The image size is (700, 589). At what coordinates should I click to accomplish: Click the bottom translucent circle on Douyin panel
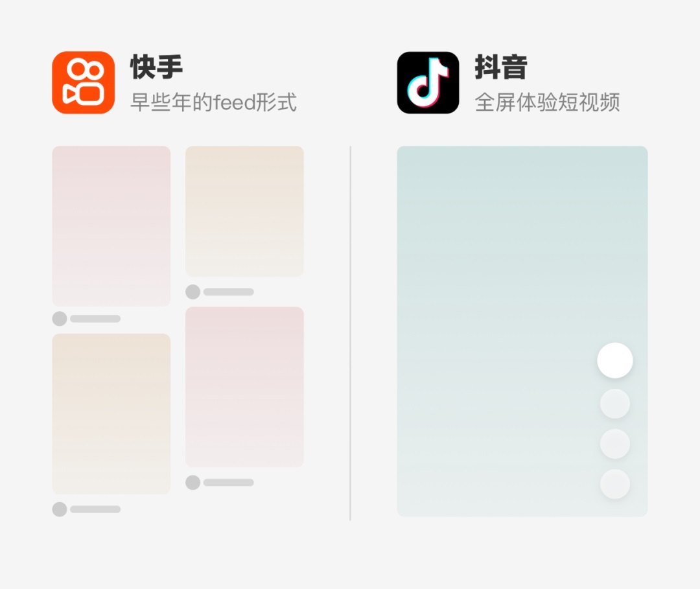coord(615,484)
